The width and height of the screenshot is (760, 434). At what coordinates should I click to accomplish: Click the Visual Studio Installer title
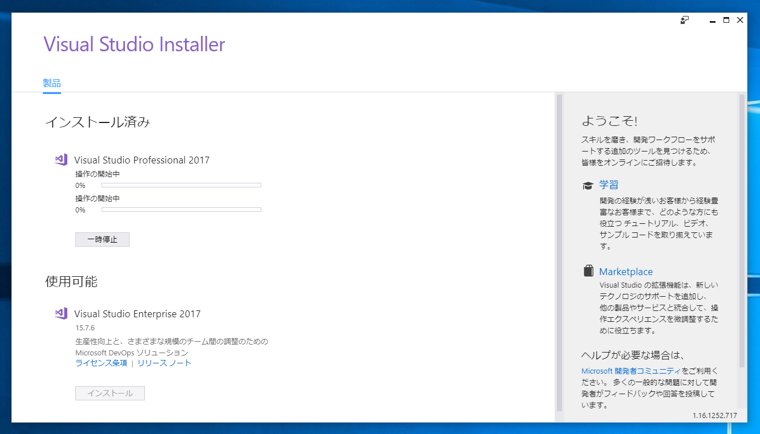[134, 44]
